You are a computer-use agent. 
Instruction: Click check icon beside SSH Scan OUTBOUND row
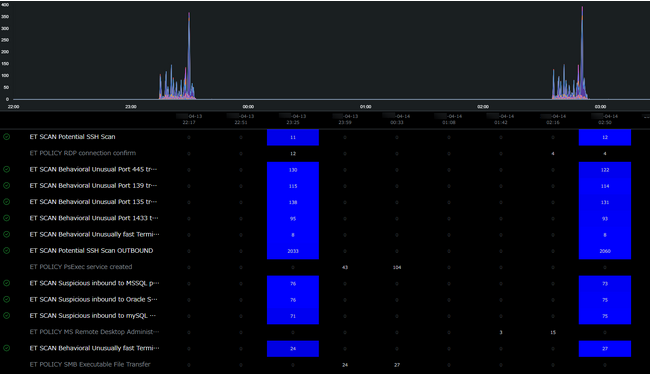[x=7, y=250]
